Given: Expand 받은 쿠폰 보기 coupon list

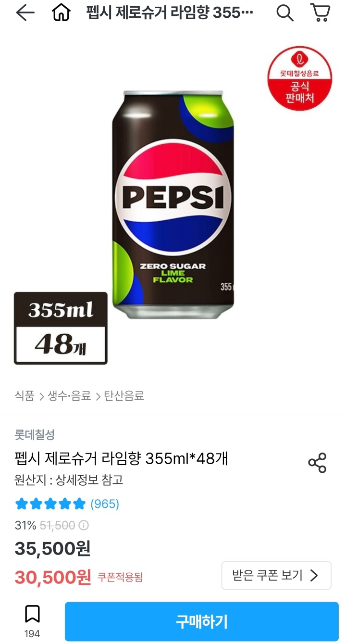Looking at the screenshot, I should click(x=276, y=575).
